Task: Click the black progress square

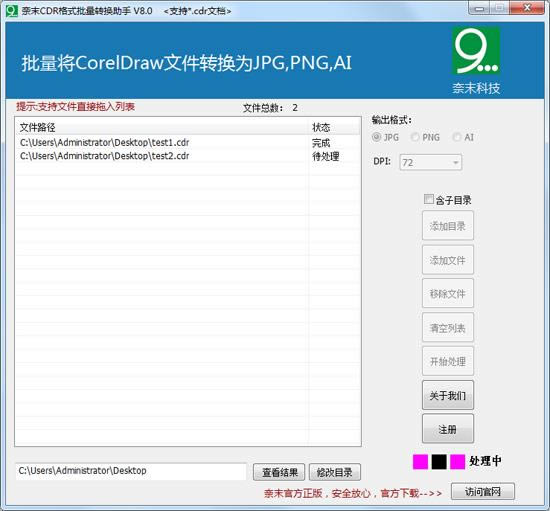Action: [x=439, y=462]
